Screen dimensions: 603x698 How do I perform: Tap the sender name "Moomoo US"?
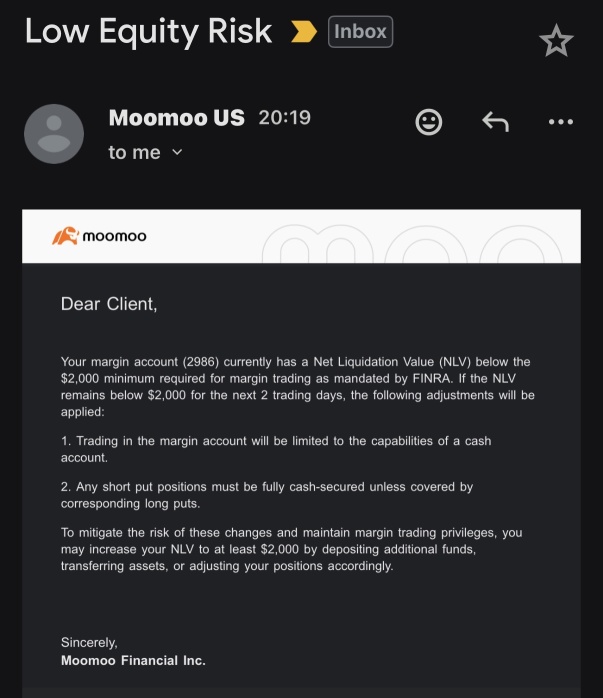pos(176,117)
